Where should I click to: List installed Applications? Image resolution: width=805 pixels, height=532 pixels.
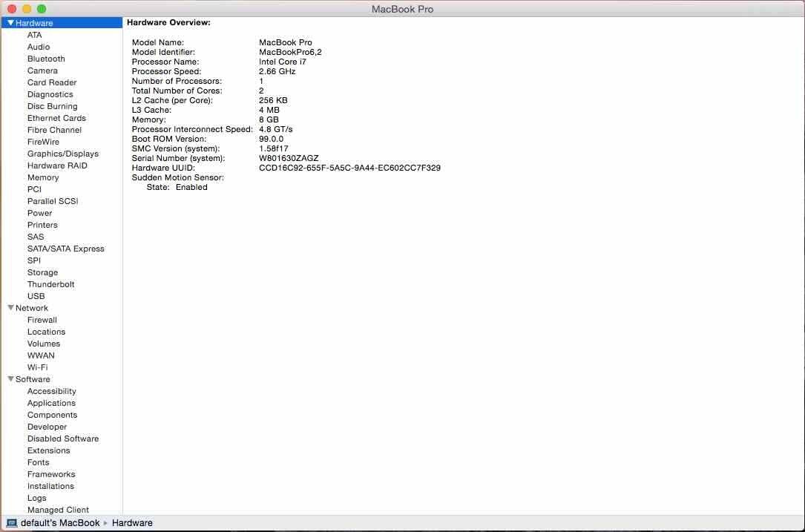click(x=51, y=403)
